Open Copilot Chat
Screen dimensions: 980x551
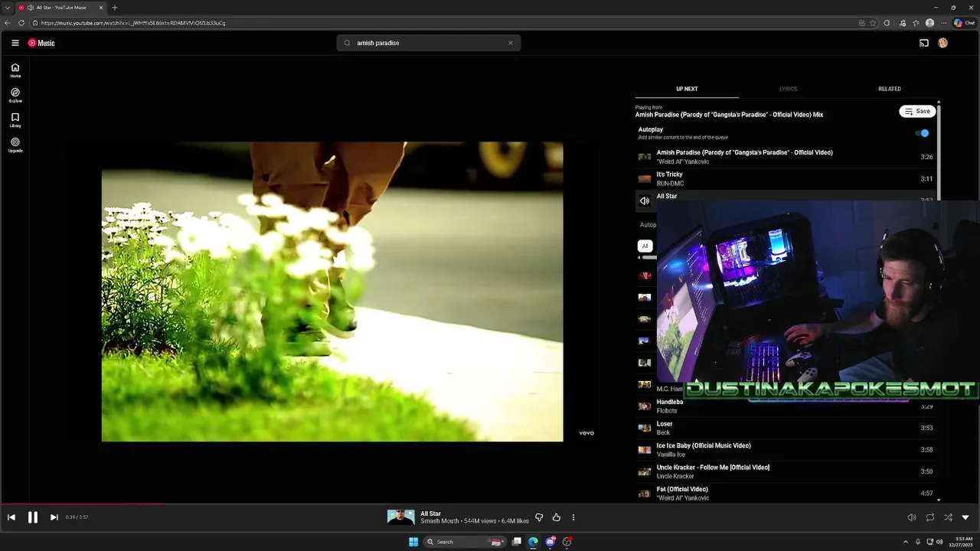click(964, 23)
